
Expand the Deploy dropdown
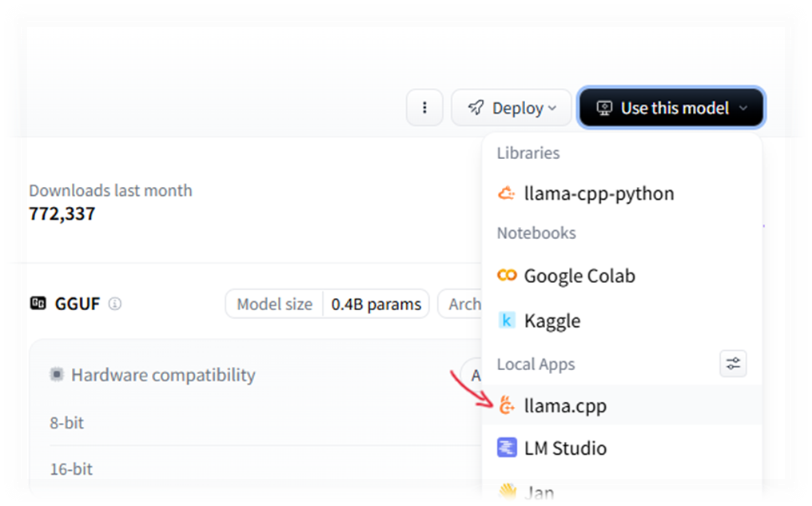tap(512, 108)
